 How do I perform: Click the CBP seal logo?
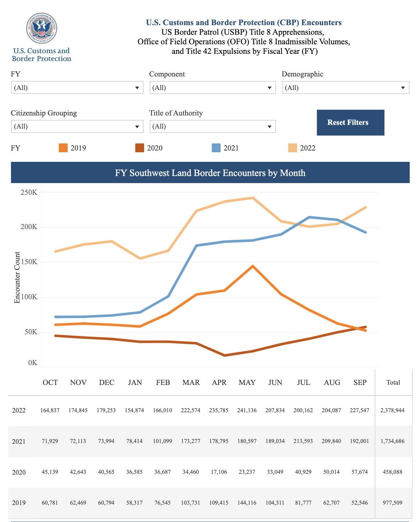(41, 28)
